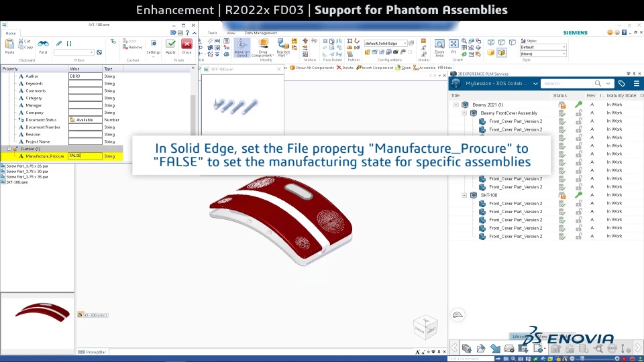Select Screw Part_3.75 x 30.par file

coord(25,172)
